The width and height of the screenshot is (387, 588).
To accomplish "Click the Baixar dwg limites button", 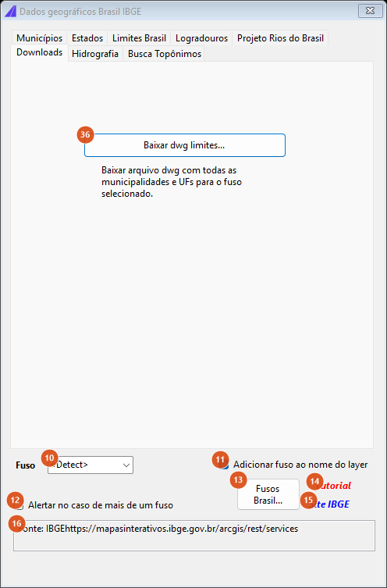I will click(x=185, y=145).
